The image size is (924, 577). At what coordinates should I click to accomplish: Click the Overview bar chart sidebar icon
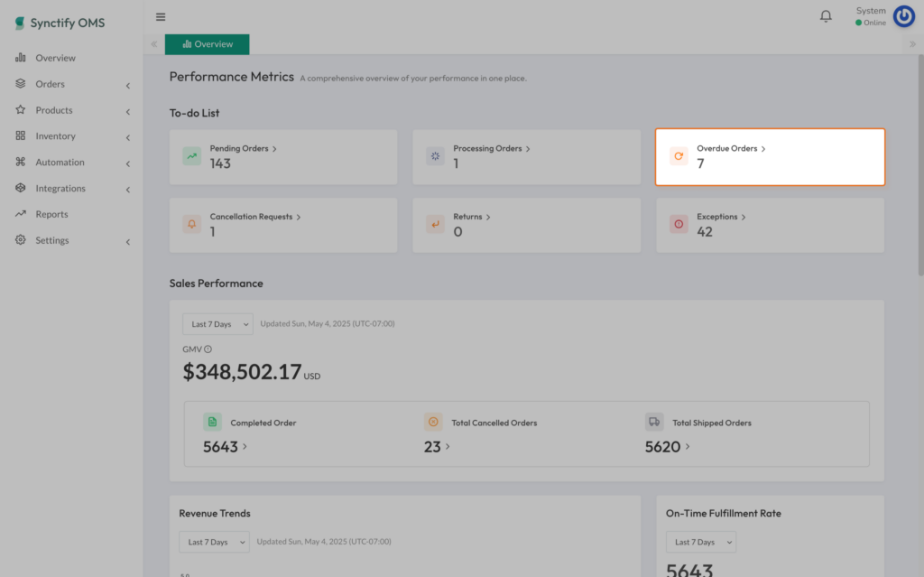(21, 57)
